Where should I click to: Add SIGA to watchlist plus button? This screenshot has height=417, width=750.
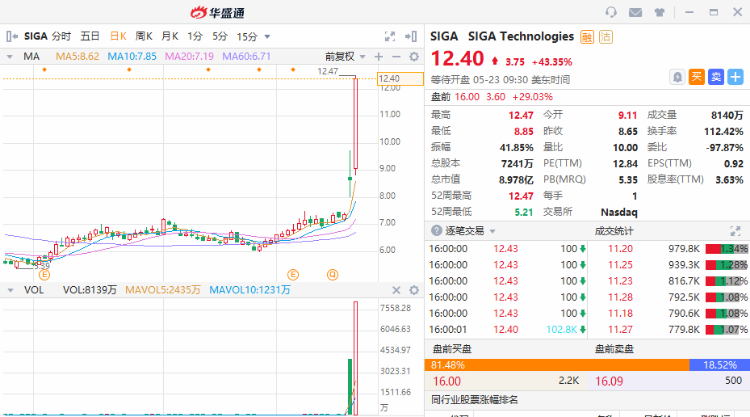[735, 77]
